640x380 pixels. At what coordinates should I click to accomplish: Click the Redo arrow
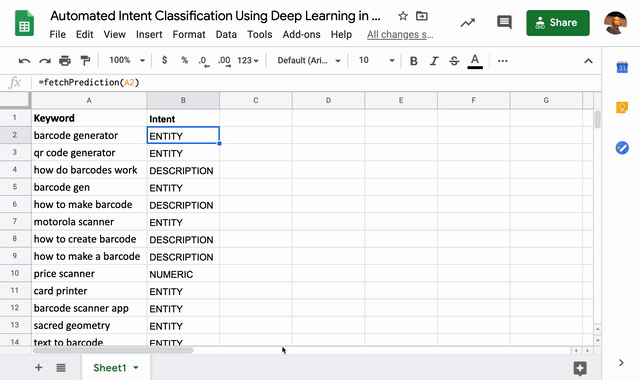pos(44,61)
